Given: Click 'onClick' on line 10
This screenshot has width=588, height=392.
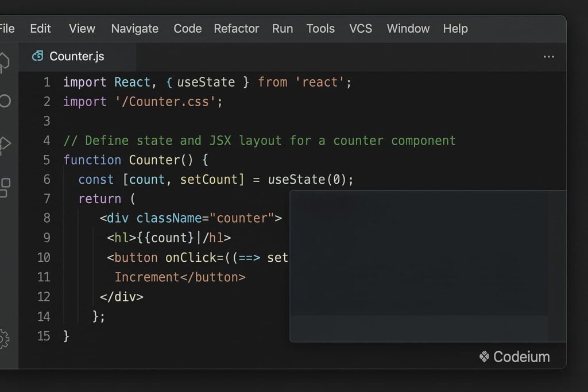Looking at the screenshot, I should coord(191,258).
